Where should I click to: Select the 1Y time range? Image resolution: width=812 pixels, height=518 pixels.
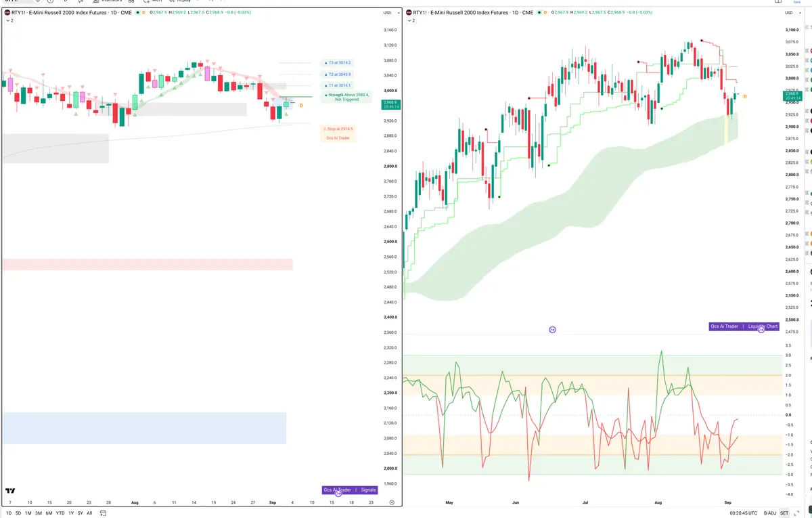tap(71, 513)
